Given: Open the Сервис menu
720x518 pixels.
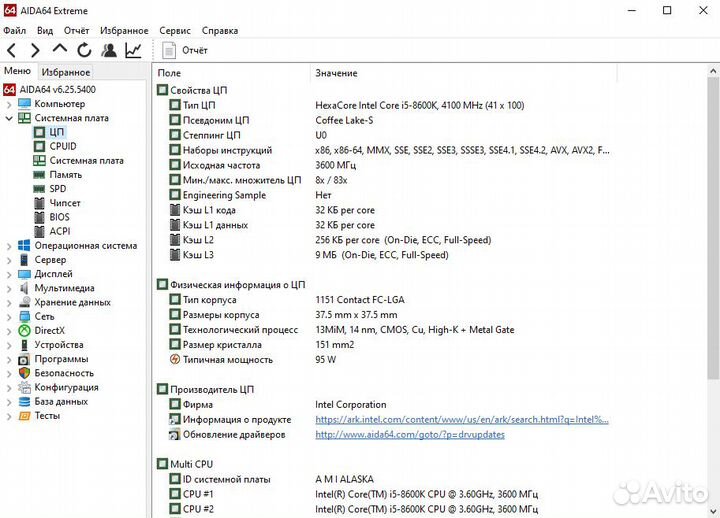Looking at the screenshot, I should coord(175,31).
